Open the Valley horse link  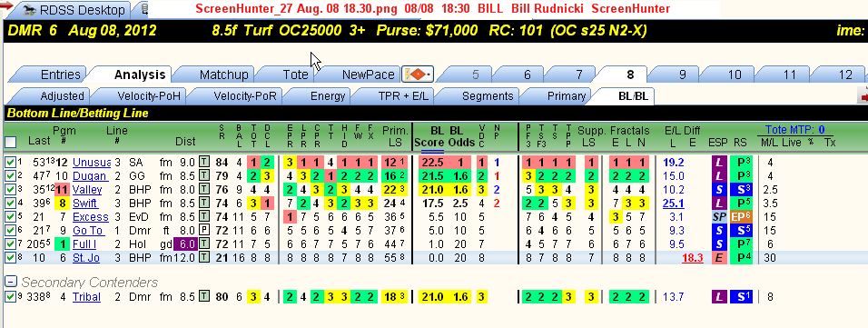87,190
